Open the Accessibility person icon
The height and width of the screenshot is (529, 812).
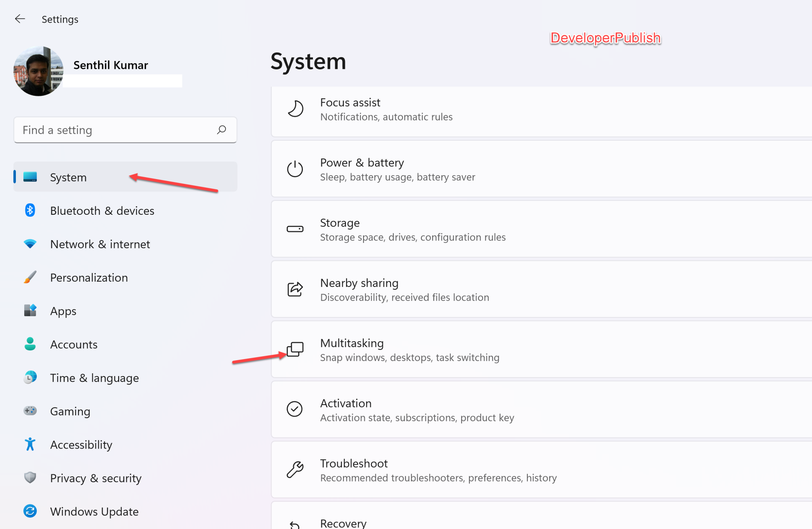point(30,444)
